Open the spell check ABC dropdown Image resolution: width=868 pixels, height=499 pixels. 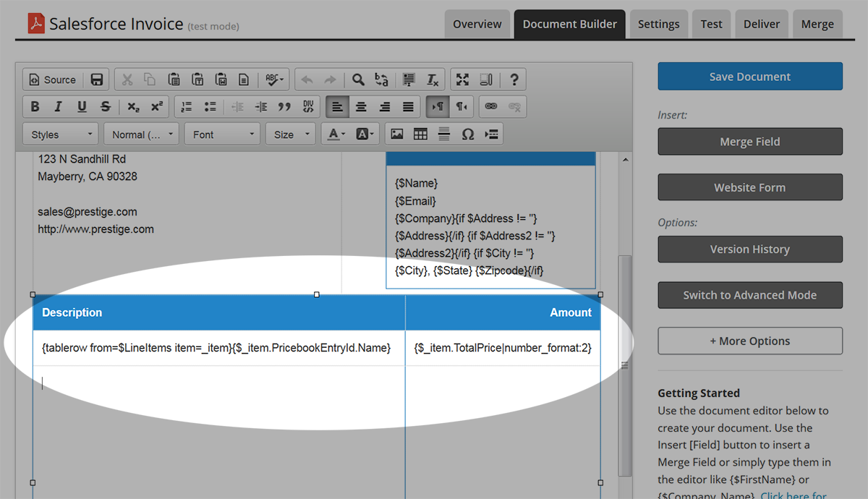click(275, 80)
